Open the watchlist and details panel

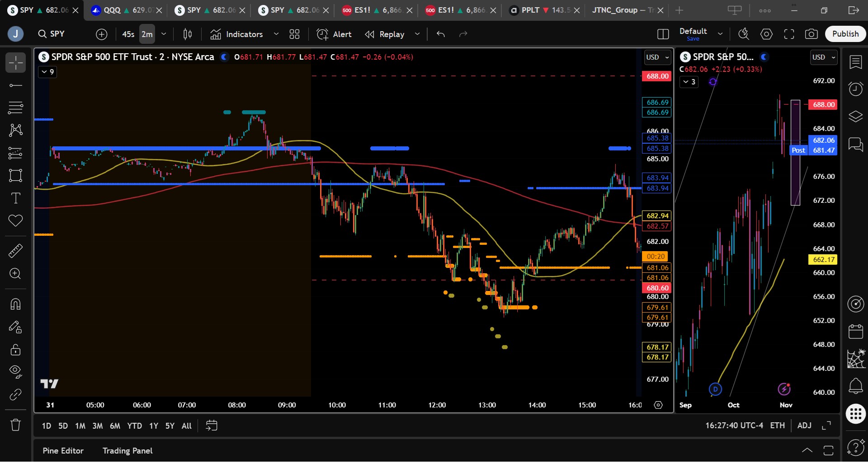[855, 62]
